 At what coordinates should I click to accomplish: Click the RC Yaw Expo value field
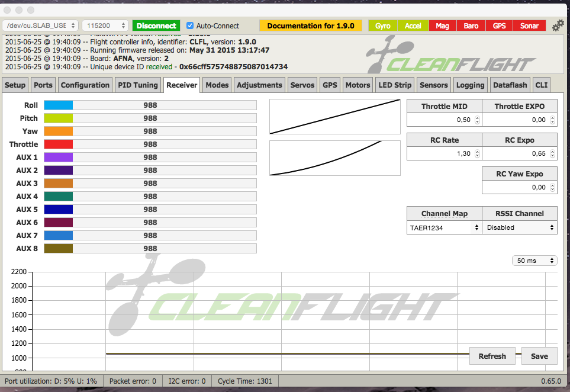tap(520, 187)
